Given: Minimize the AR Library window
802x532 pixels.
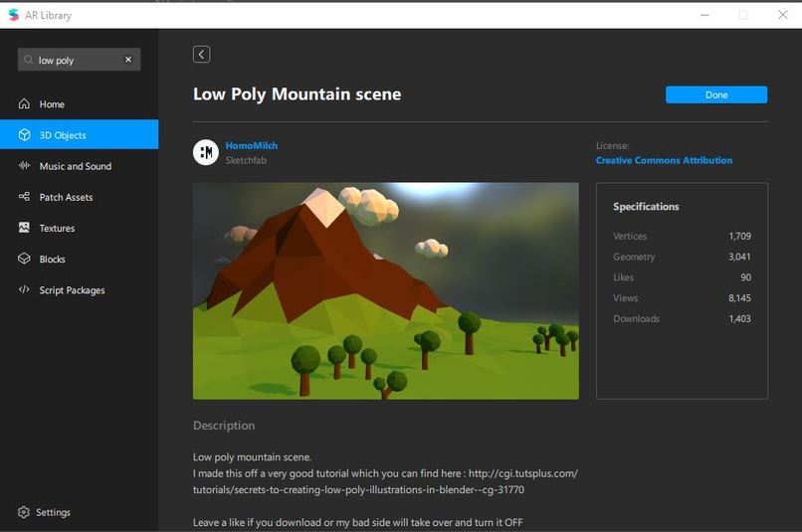Looking at the screenshot, I should point(704,15).
